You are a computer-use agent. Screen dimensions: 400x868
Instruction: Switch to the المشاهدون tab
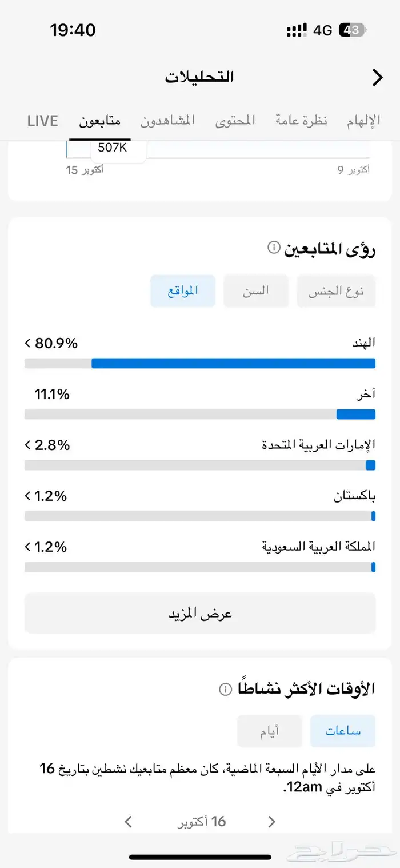coord(167,121)
